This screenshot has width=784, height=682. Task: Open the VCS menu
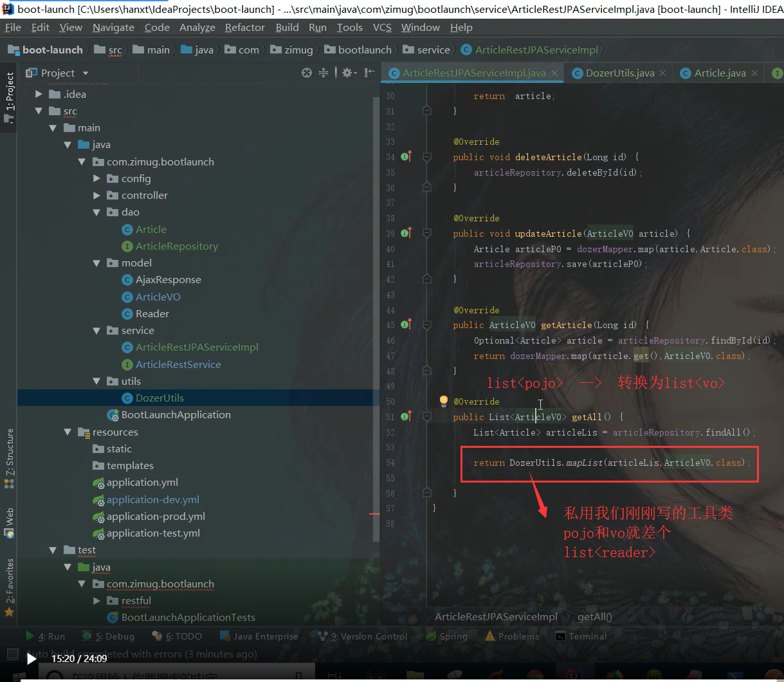coord(382,27)
